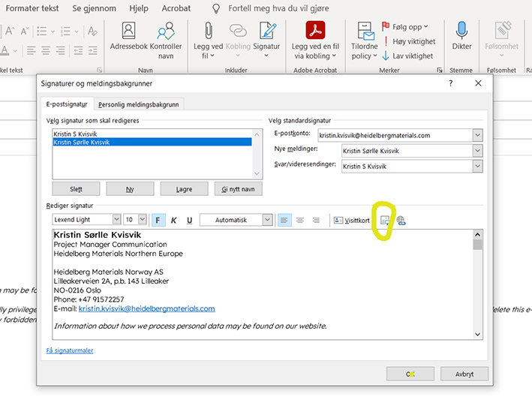The width and height of the screenshot is (532, 400).
Task: Switch to Personlig meldingsbakgrunn tab
Action: tap(140, 104)
